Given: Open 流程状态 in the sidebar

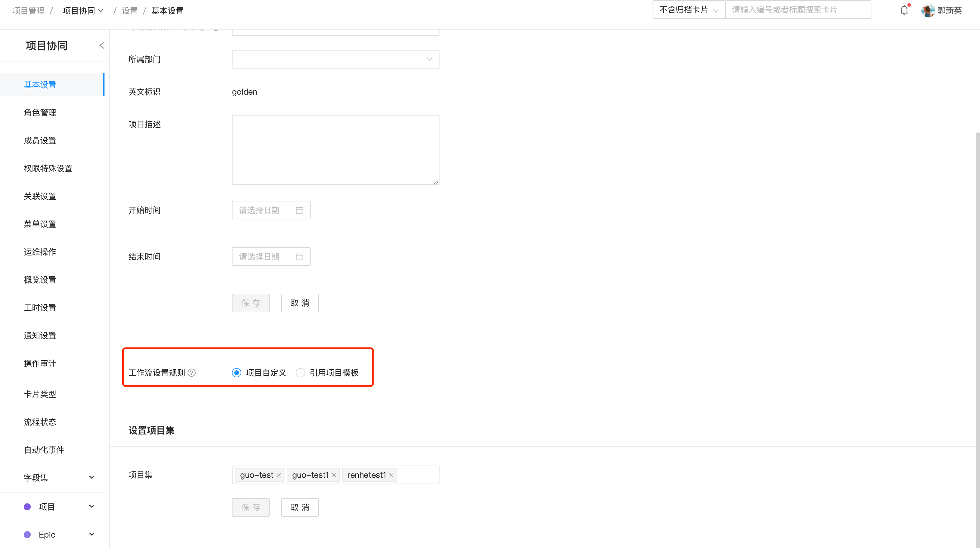Looking at the screenshot, I should tap(40, 422).
